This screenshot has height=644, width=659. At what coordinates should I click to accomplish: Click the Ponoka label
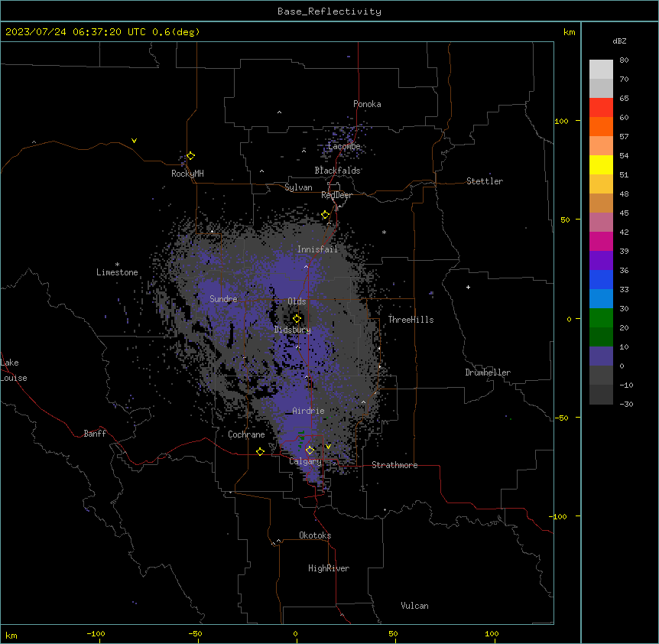[x=367, y=104]
